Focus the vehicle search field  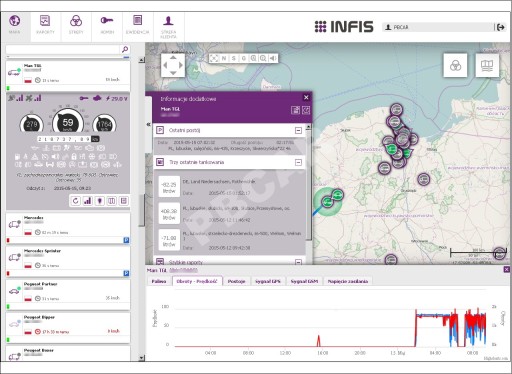pyautogui.click(x=63, y=49)
